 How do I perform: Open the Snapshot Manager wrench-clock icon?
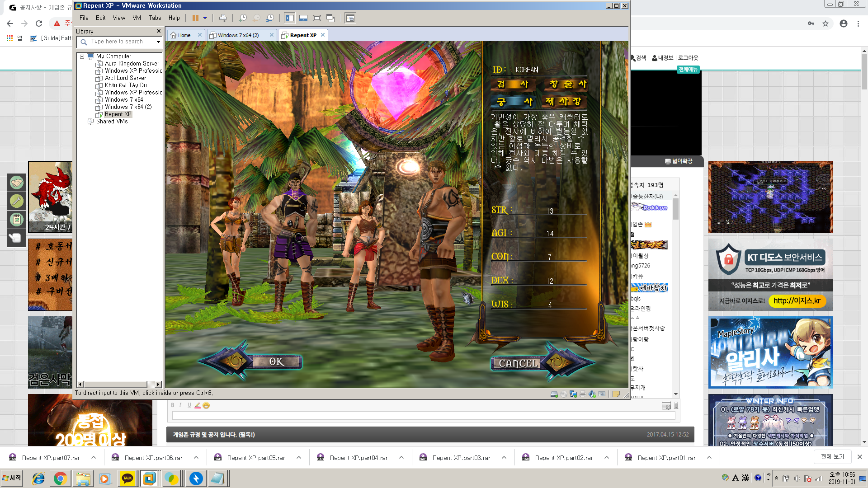tap(270, 18)
